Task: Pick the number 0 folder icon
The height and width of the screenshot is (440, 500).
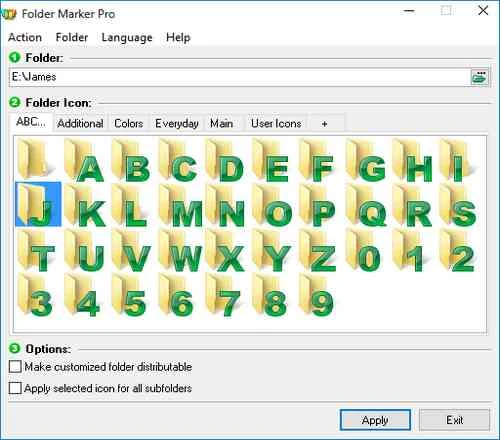Action: (x=364, y=250)
